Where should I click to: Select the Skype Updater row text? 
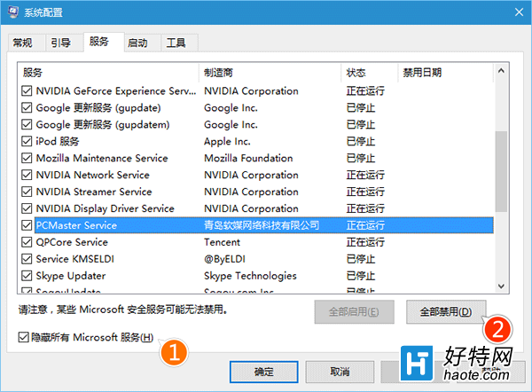point(71,276)
